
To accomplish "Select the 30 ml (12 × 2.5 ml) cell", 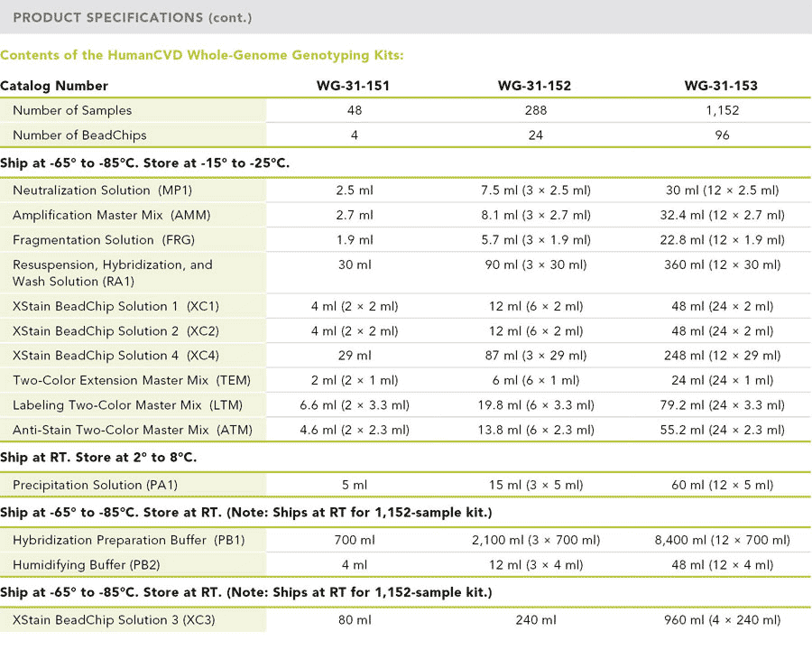I will 723,190.
